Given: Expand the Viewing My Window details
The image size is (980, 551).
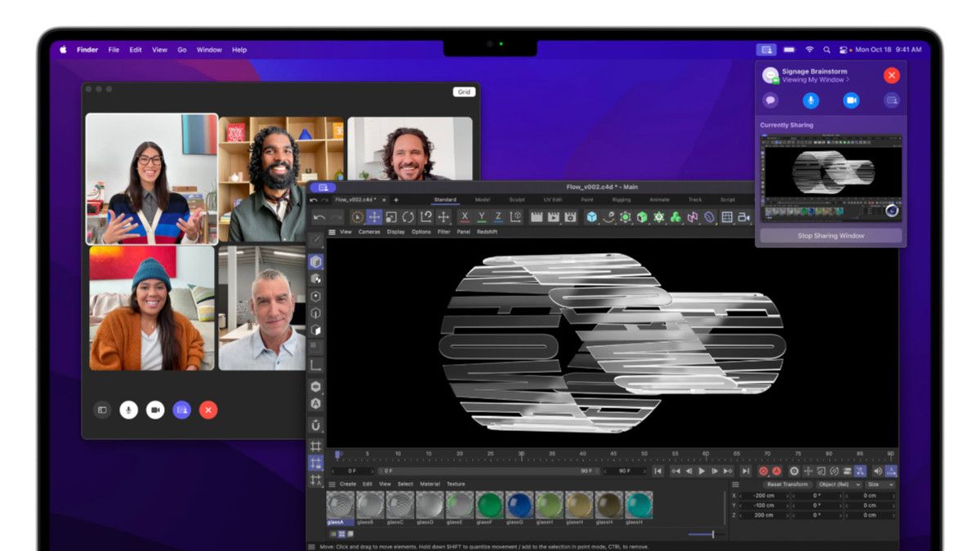Looking at the screenshot, I should pos(814,79).
